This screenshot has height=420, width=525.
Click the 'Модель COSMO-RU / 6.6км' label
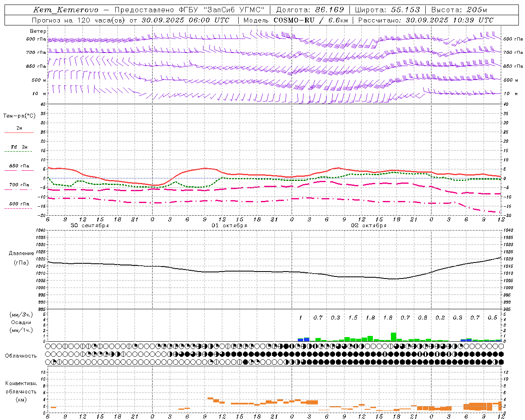tap(295, 20)
